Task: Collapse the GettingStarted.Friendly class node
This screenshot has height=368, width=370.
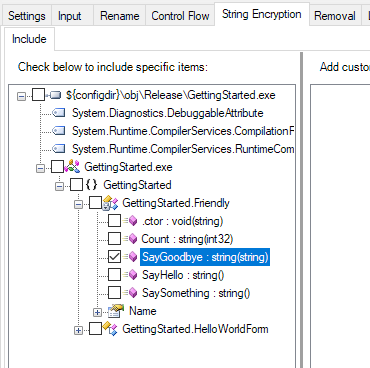Action: pos(78,204)
